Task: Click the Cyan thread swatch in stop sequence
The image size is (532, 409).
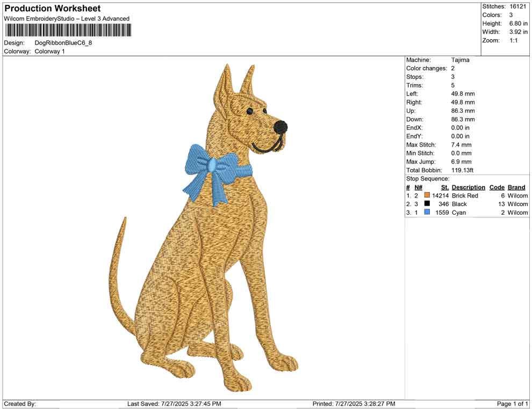Action: tap(426, 213)
